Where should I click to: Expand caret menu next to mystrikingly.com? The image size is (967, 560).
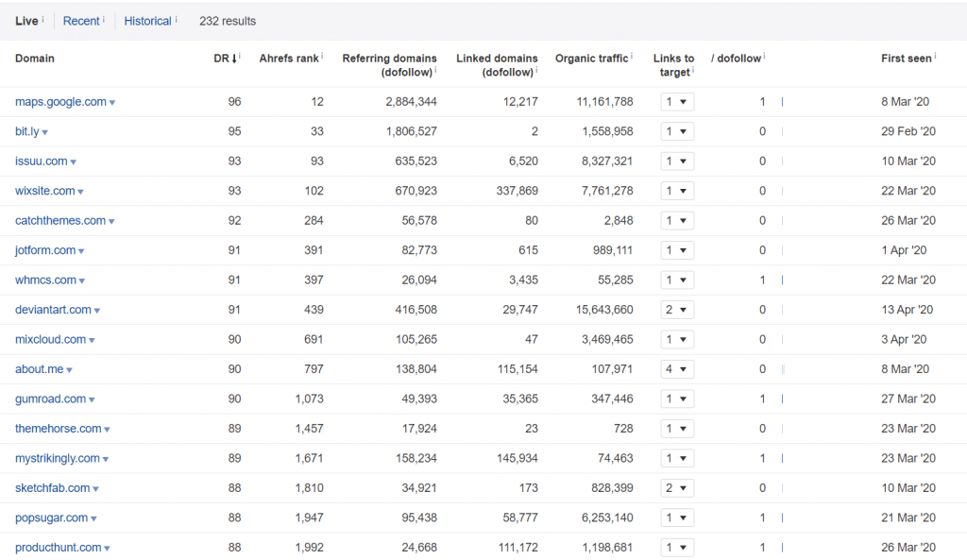click(x=106, y=459)
